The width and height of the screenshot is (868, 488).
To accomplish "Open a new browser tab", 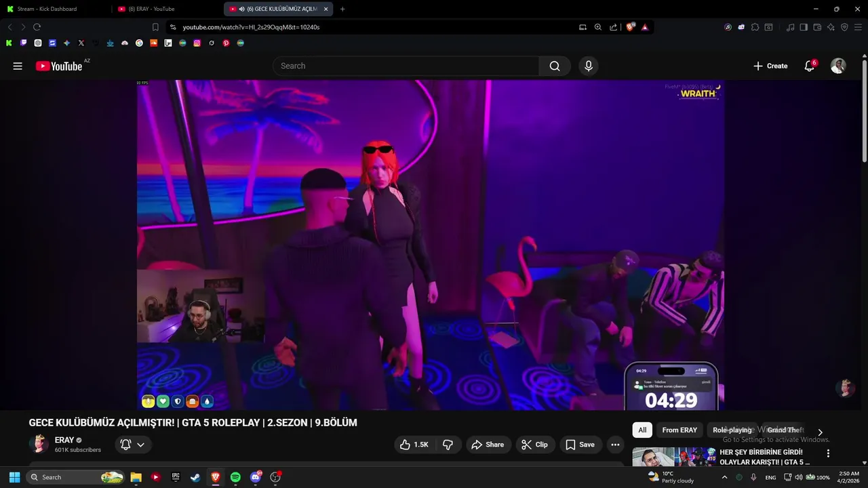I will 342,9.
